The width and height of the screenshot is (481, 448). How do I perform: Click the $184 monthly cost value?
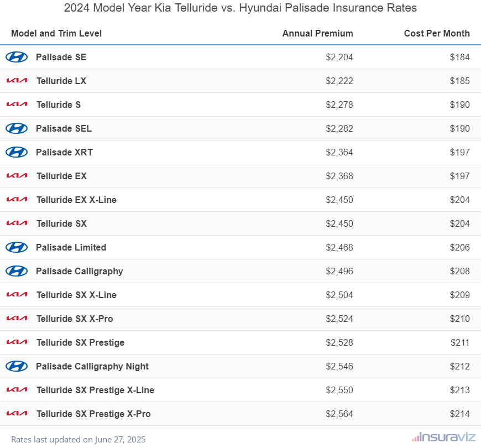(460, 57)
